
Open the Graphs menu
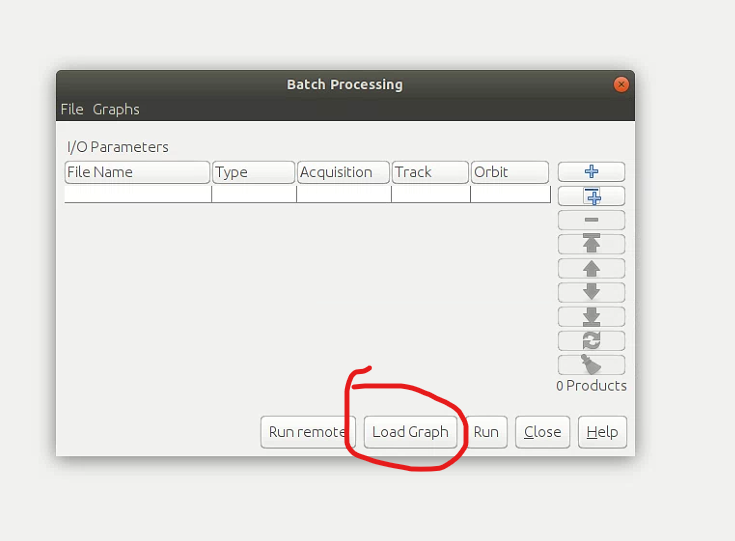(116, 109)
